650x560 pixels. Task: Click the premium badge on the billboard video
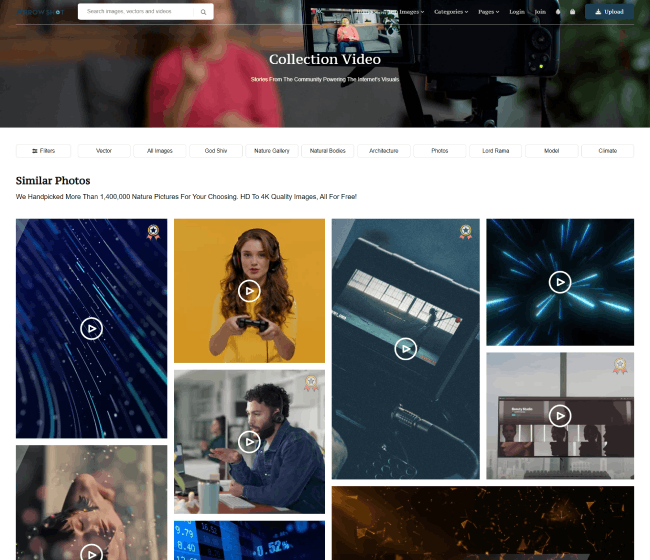click(620, 366)
